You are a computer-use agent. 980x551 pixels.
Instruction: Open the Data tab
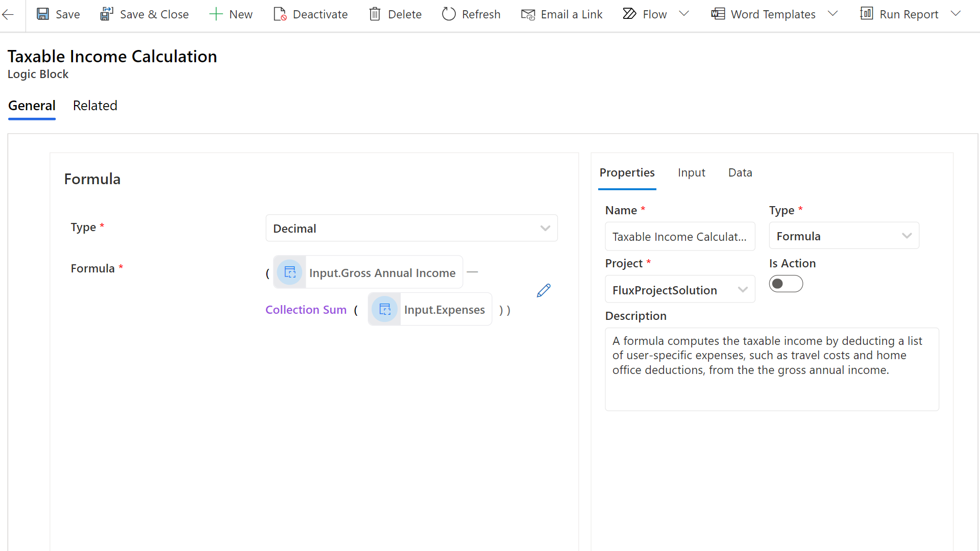tap(740, 172)
